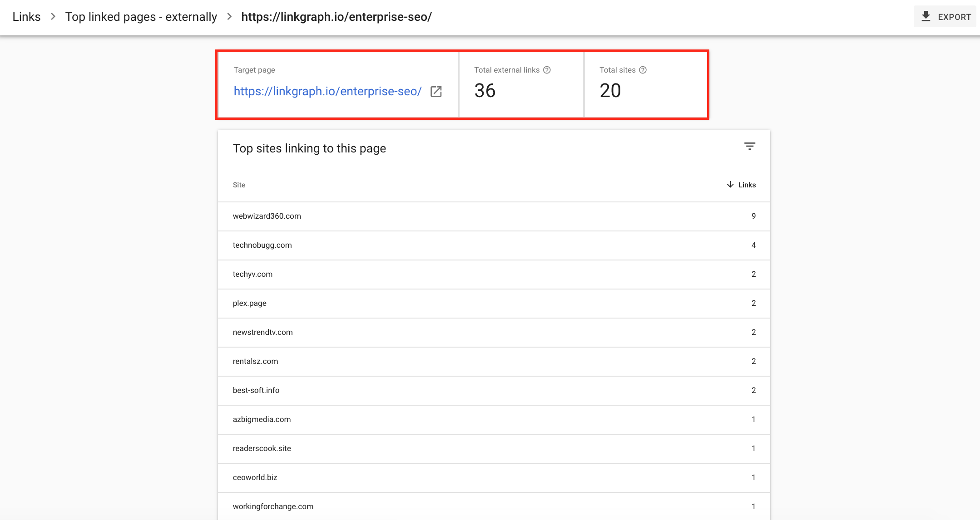The width and height of the screenshot is (980, 520).
Task: Click the Export download icon
Action: (x=925, y=16)
